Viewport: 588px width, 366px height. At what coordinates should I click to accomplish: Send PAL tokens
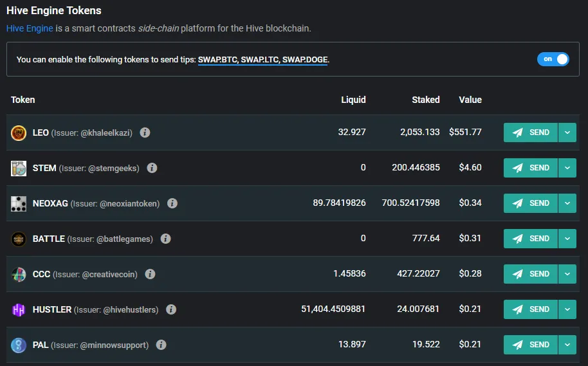(531, 345)
